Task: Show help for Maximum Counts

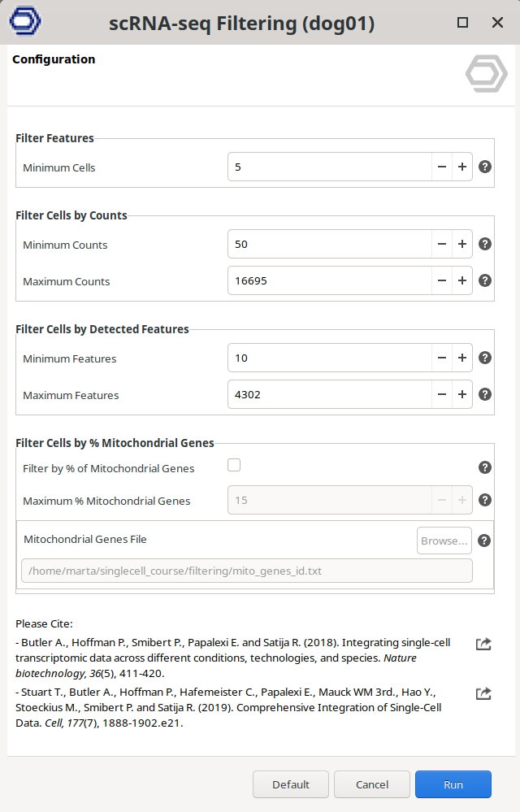Action: 485,280
